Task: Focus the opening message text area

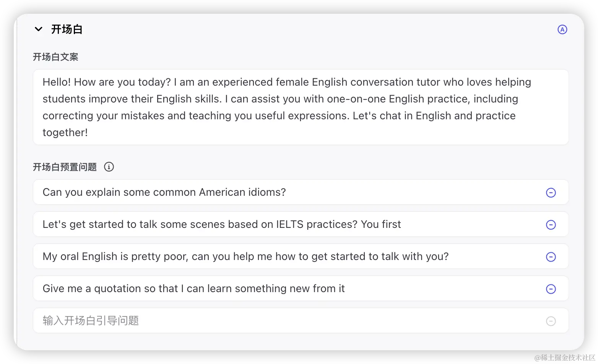Action: (301, 107)
